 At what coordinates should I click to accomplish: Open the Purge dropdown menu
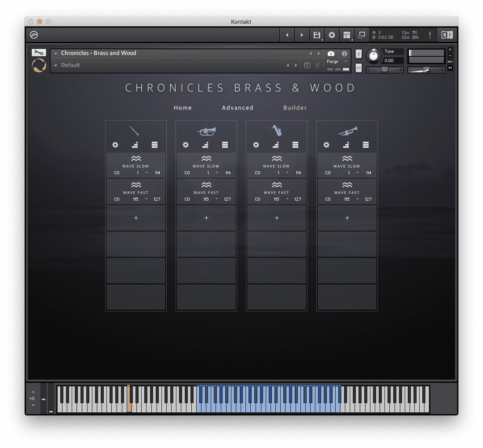pyautogui.click(x=337, y=62)
